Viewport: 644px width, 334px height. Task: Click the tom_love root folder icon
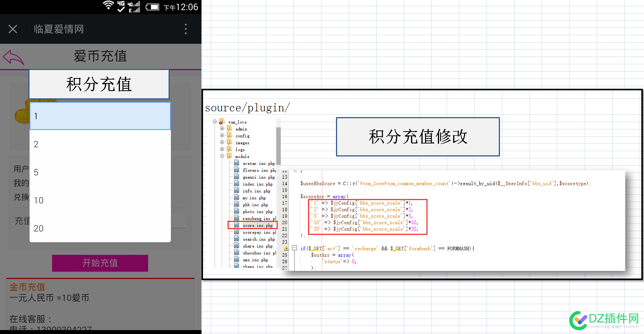222,122
